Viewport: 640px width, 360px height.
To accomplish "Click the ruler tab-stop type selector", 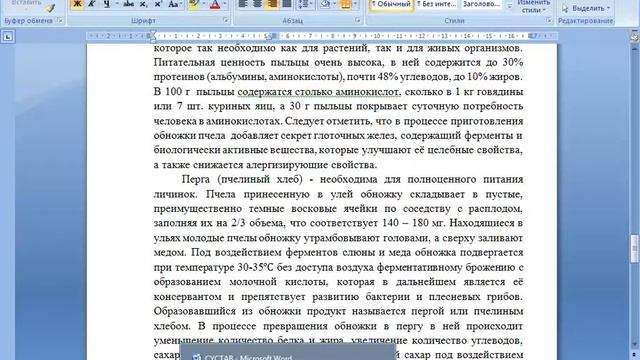I will [x=7, y=37].
